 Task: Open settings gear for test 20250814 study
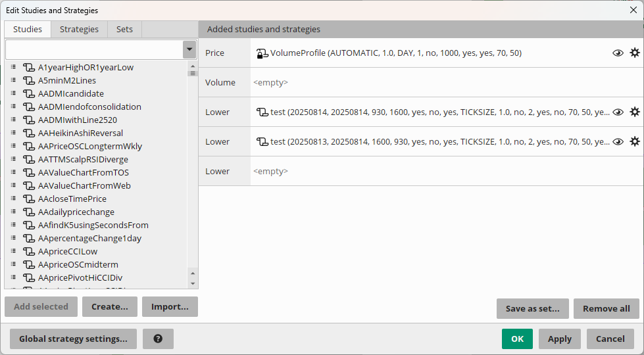pyautogui.click(x=634, y=112)
